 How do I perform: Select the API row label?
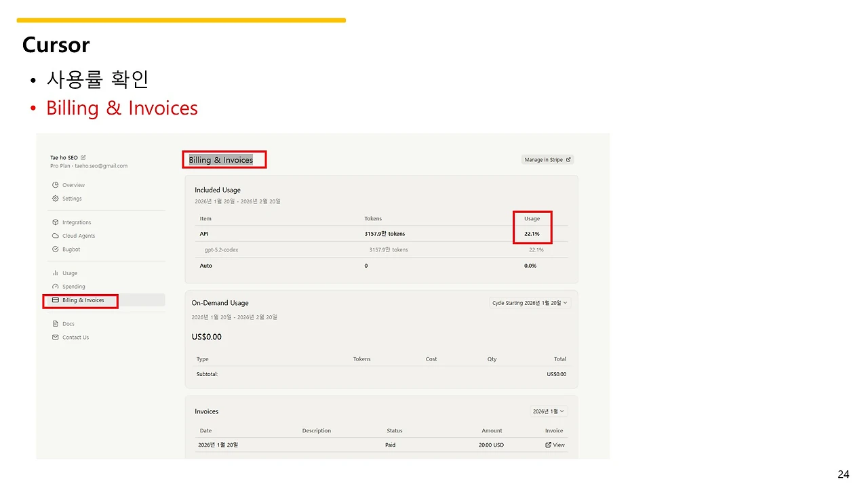coord(204,234)
